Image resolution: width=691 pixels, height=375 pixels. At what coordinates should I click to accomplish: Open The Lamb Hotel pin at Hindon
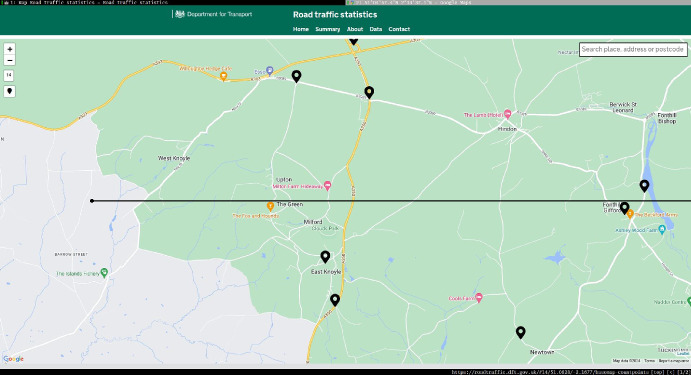(508, 114)
